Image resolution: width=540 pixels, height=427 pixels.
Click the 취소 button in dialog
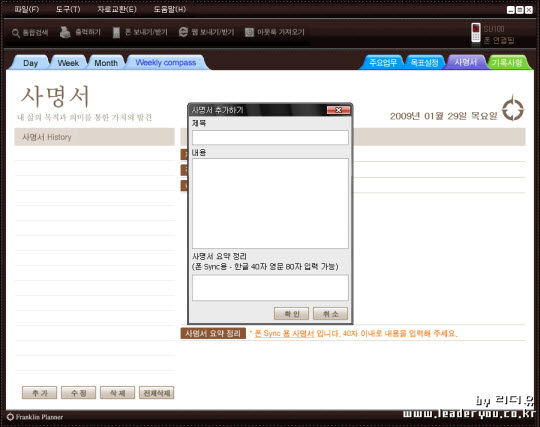click(x=330, y=314)
